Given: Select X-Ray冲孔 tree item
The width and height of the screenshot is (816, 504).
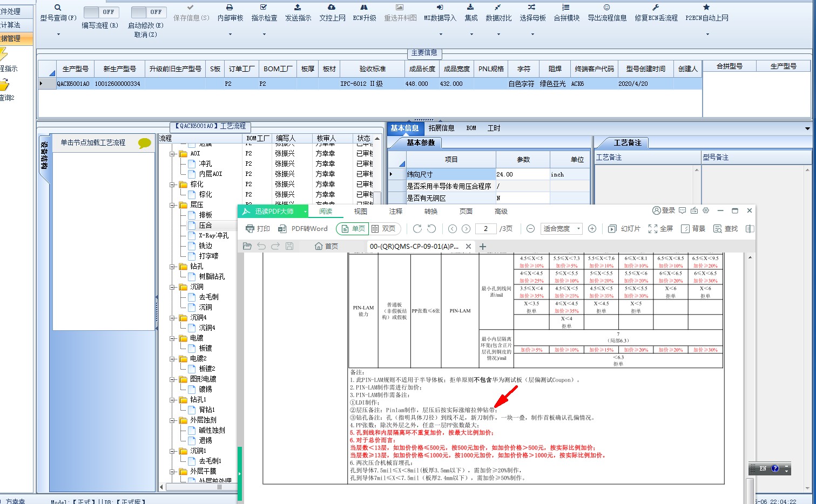Looking at the screenshot, I should (x=213, y=236).
